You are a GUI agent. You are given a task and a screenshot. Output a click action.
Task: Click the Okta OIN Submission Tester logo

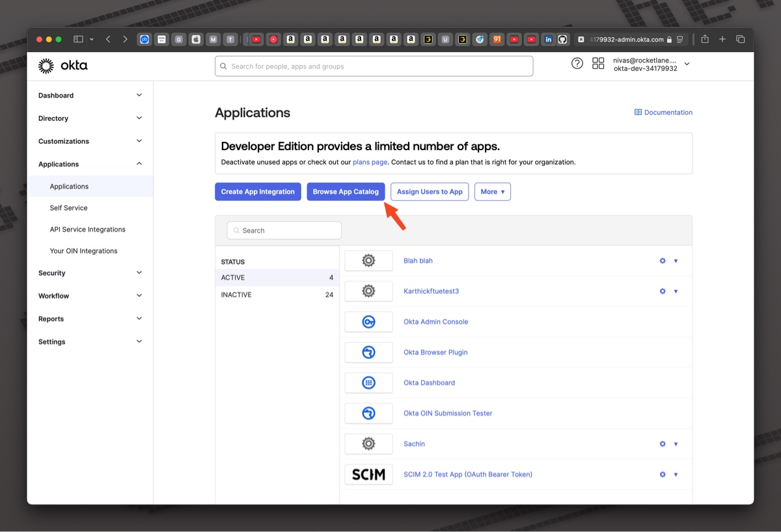(368, 414)
